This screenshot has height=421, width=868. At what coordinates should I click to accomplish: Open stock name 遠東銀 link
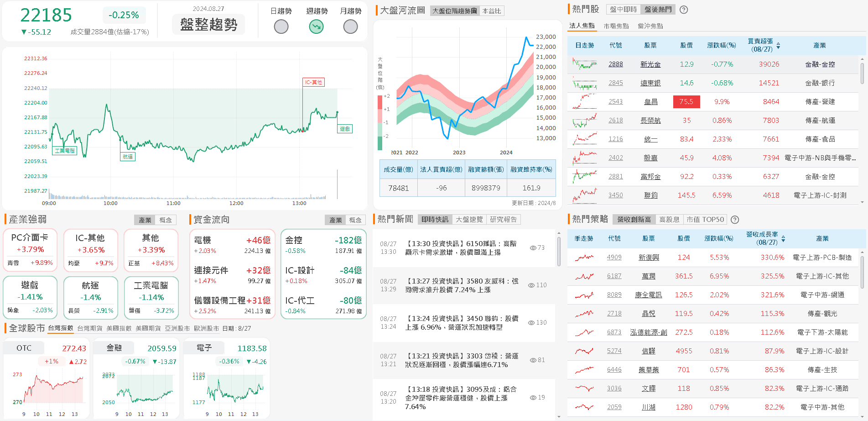[x=650, y=83]
